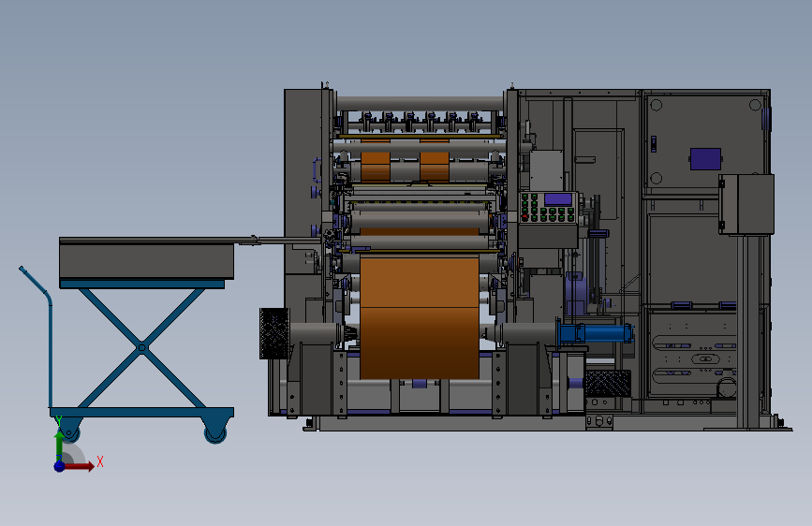Select the large orange material web on the machine

[420, 317]
